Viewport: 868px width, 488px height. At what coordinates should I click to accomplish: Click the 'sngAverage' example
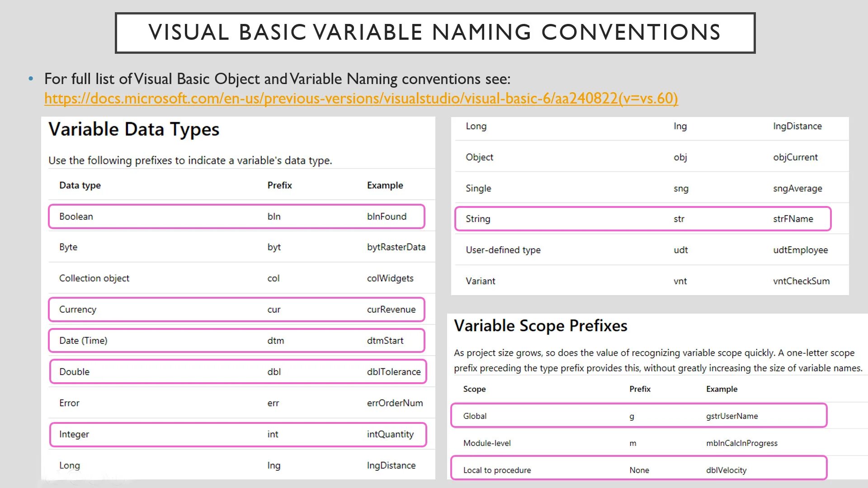click(797, 188)
